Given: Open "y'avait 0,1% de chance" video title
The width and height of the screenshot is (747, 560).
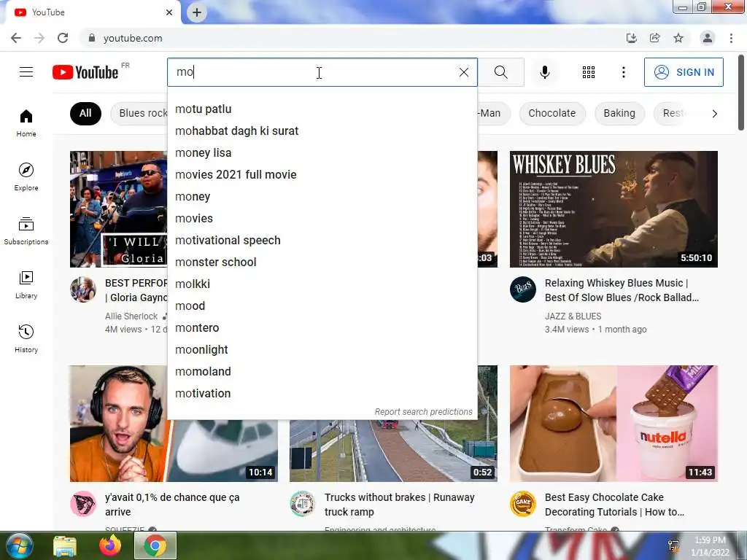Looking at the screenshot, I should pos(172,505).
